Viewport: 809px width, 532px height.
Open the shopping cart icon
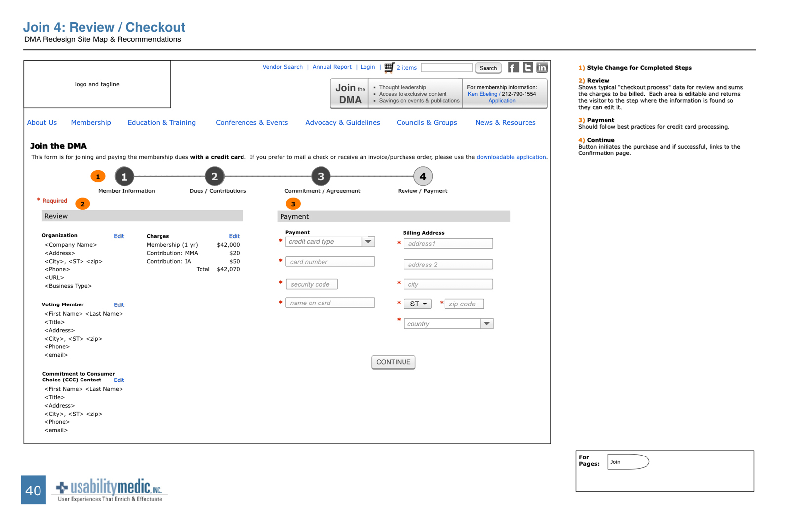[389, 68]
